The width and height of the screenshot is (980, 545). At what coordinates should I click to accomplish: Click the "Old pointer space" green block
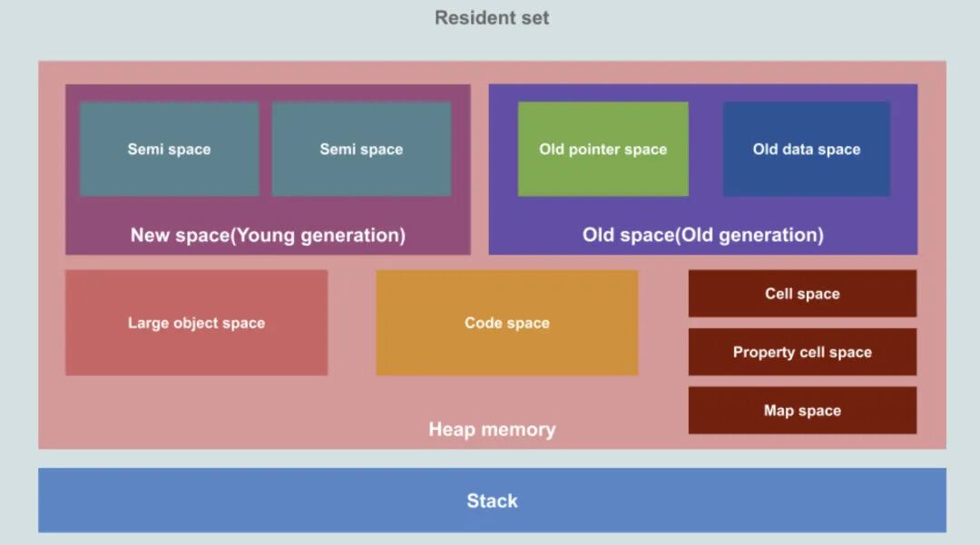pos(603,150)
